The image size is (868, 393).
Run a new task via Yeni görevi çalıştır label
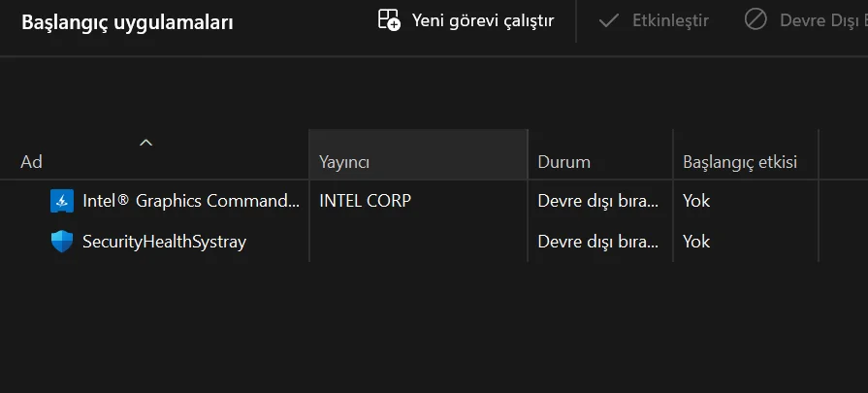482,20
